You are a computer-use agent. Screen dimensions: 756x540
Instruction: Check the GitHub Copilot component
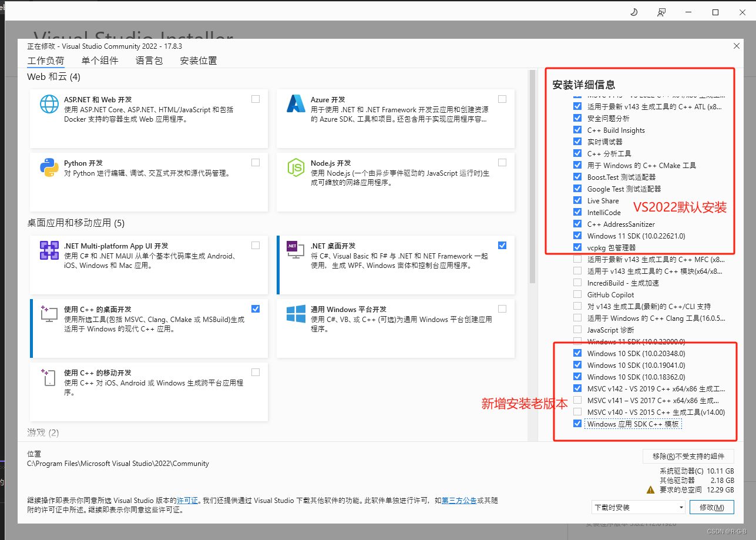tap(577, 294)
